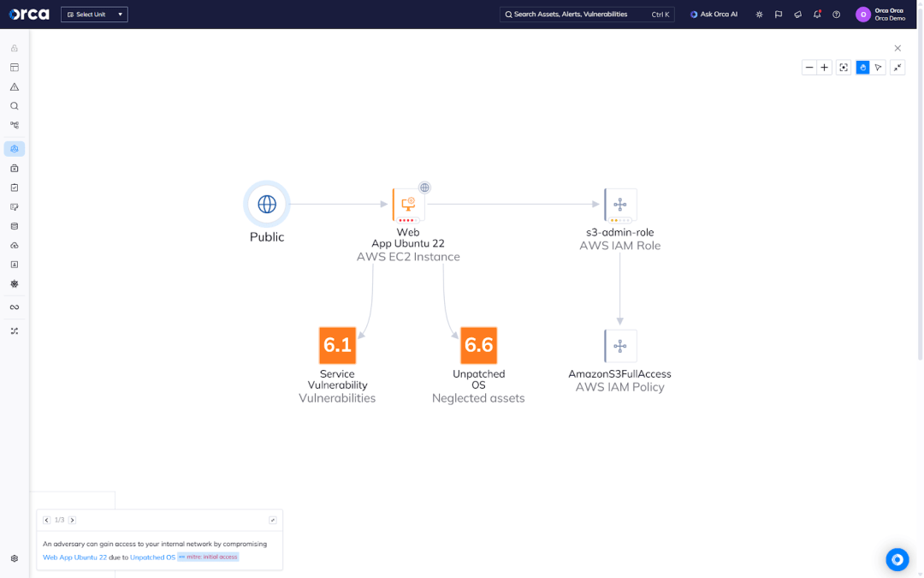Open the graph nodes icon in sidebar
This screenshot has width=924, height=578.
(x=15, y=125)
